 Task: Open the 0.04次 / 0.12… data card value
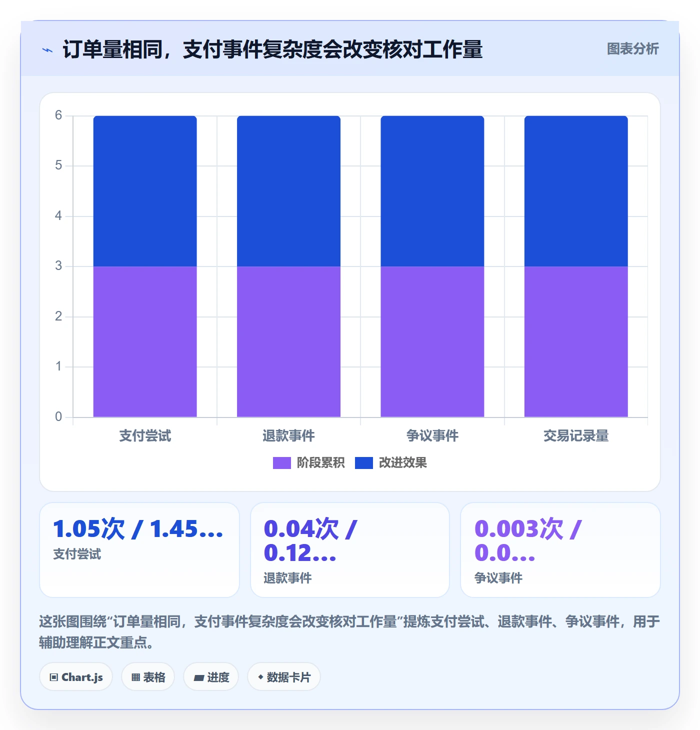(x=310, y=541)
